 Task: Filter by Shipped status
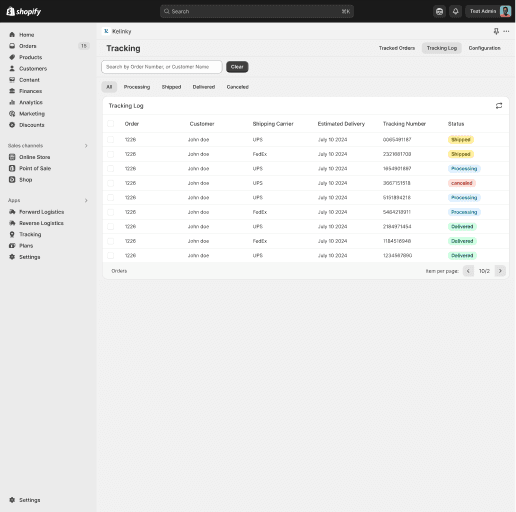(171, 87)
